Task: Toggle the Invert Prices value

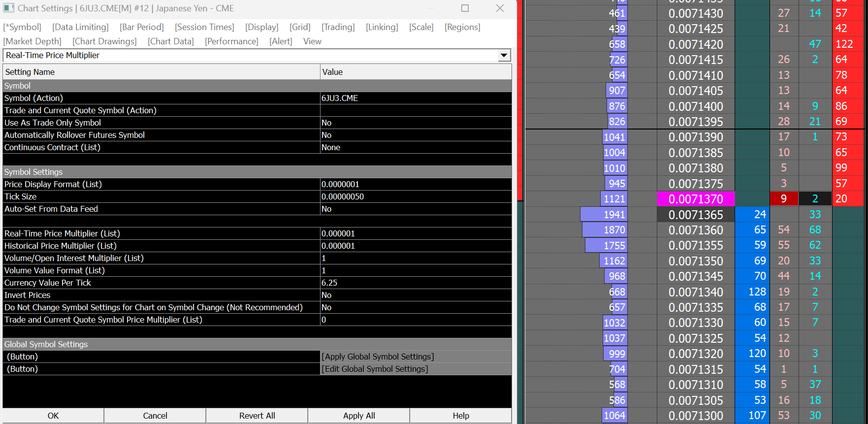Action: tap(416, 295)
